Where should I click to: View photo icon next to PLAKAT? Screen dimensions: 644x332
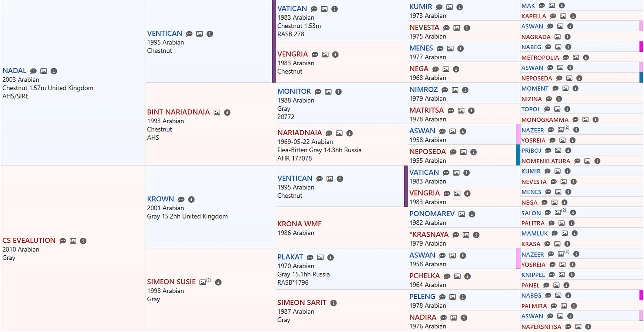320,258
